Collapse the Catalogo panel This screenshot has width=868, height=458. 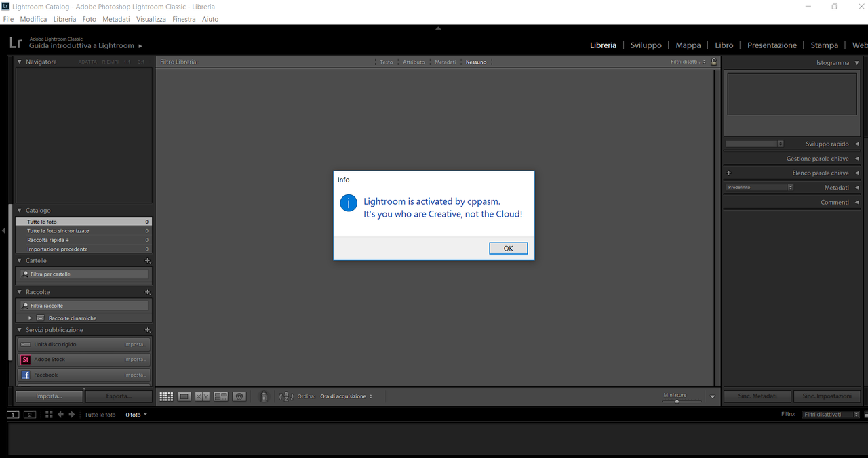[19, 211]
